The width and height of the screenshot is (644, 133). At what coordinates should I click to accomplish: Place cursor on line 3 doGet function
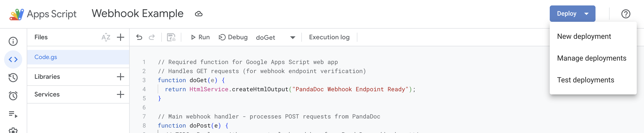click(191, 80)
